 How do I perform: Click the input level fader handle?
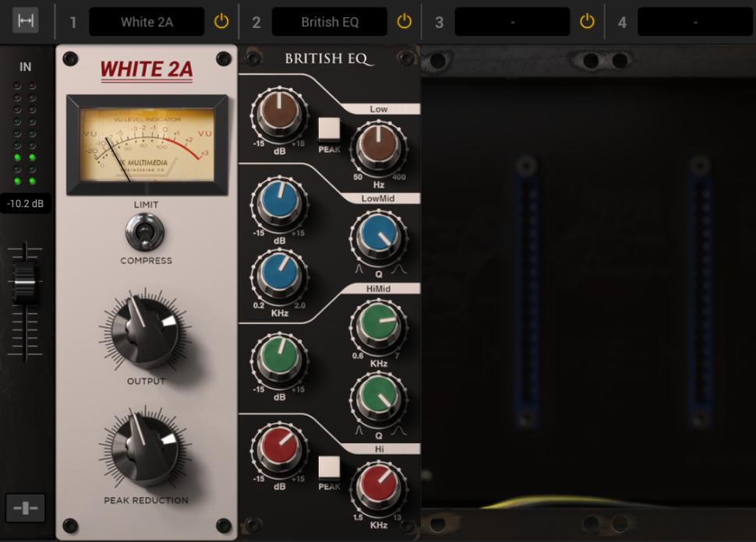click(x=25, y=283)
